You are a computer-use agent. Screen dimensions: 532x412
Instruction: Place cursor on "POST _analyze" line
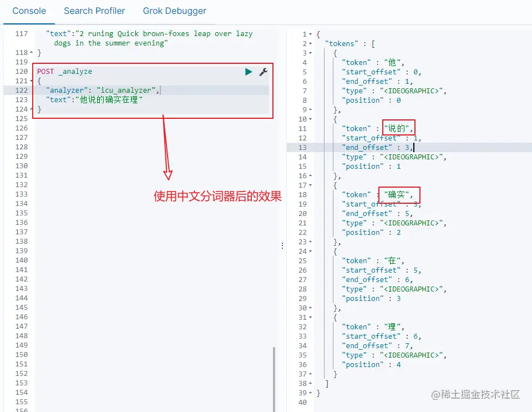click(64, 71)
